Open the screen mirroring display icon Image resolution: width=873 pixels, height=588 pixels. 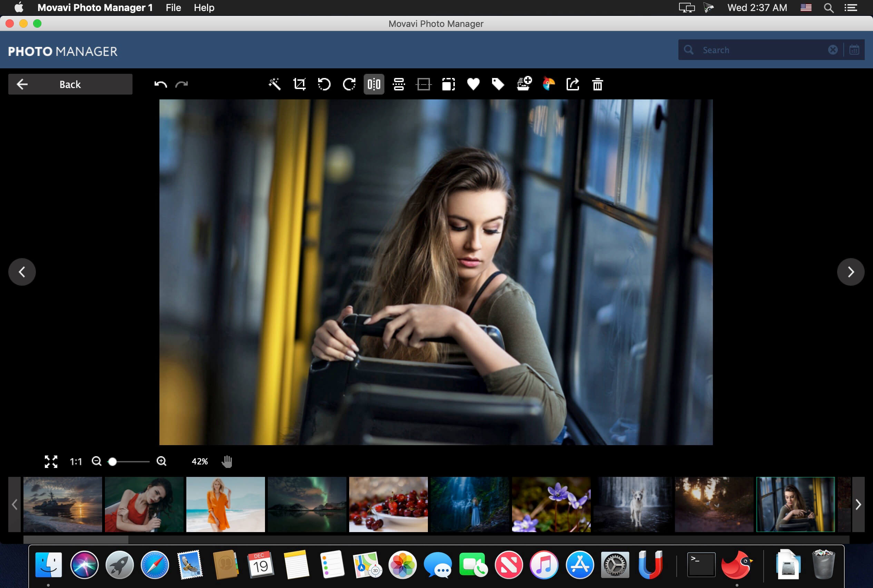coord(687,8)
